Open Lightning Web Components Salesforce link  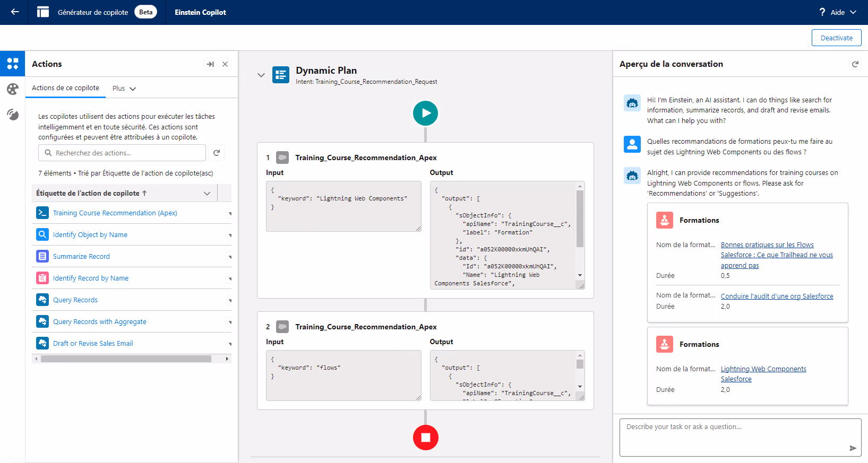pyautogui.click(x=763, y=373)
